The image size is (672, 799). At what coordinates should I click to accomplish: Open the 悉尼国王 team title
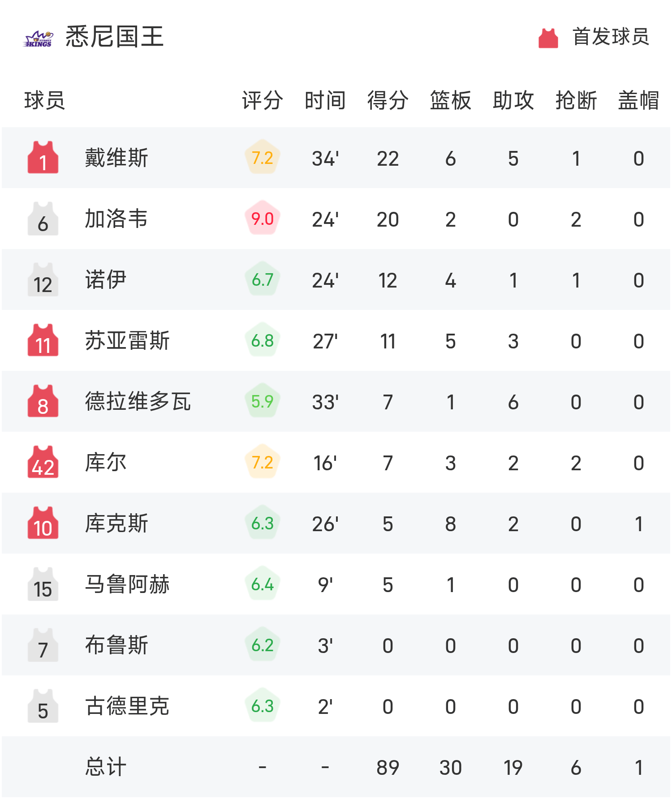115,37
